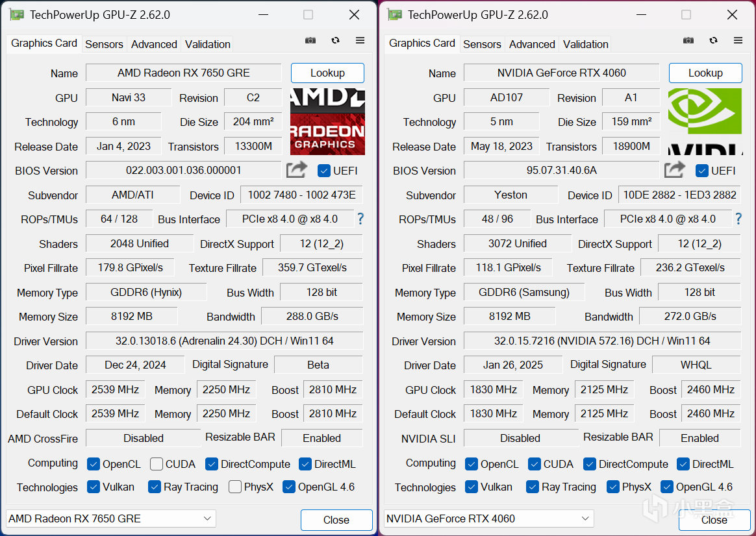Click the Bus Interface question mark in NVIDIA window
The height and width of the screenshot is (536, 756).
[x=738, y=219]
